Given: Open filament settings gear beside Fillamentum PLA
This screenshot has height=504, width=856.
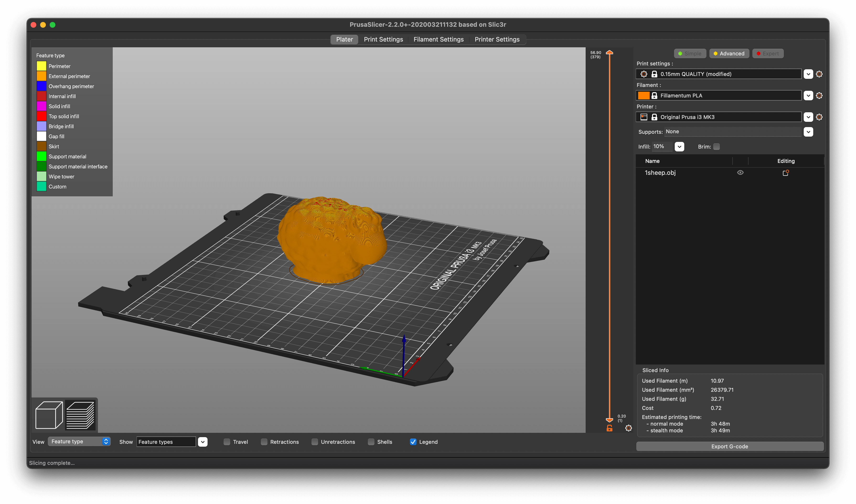Looking at the screenshot, I should click(819, 96).
